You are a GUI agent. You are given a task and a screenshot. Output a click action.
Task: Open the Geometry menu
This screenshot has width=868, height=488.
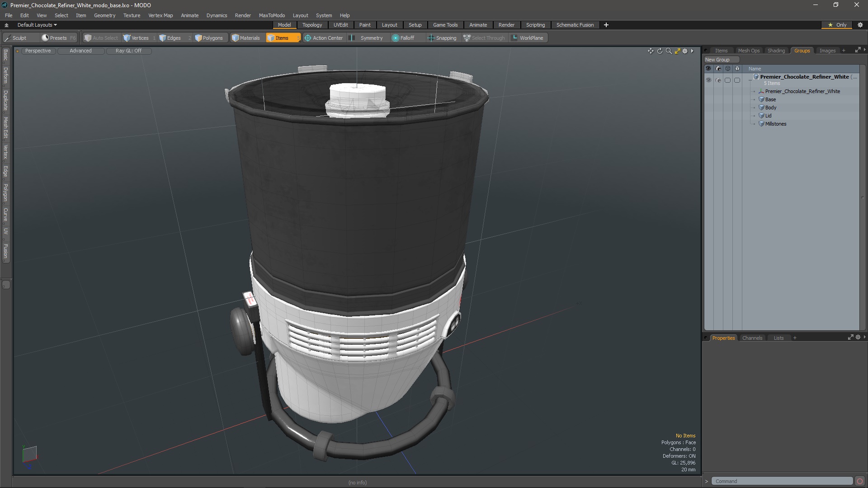point(104,15)
